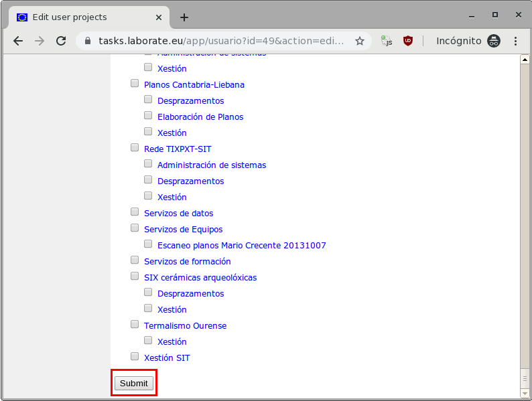Open the Chrome three-dot menu

518,41
